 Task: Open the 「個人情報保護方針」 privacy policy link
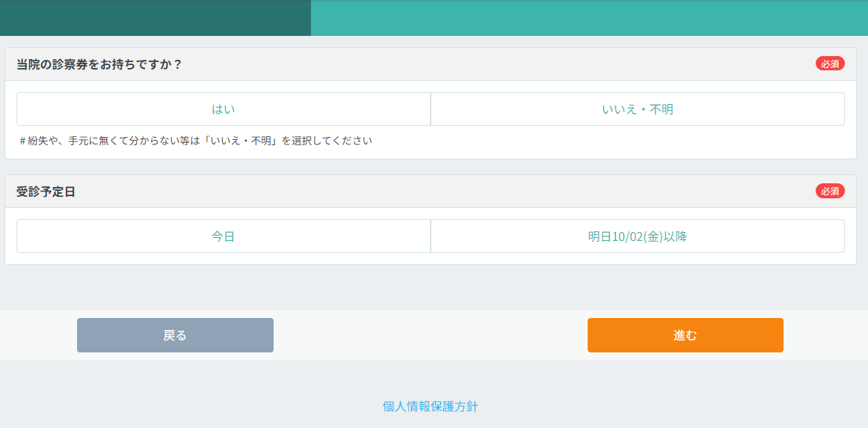[430, 406]
